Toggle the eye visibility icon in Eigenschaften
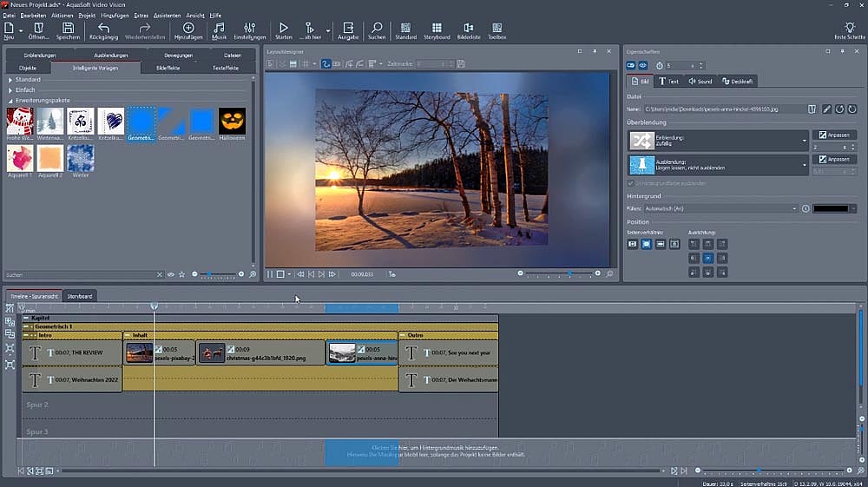 point(643,66)
